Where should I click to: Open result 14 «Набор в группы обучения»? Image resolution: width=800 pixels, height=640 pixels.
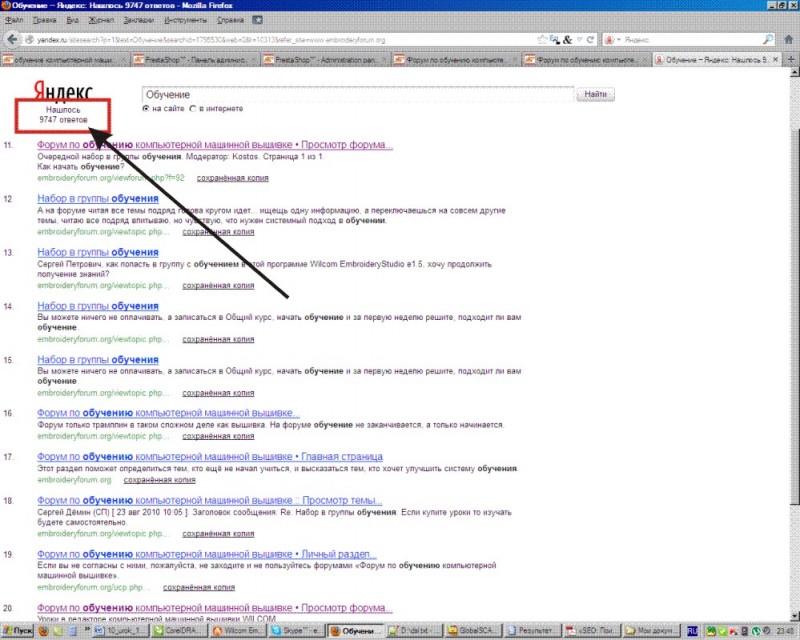[98, 306]
